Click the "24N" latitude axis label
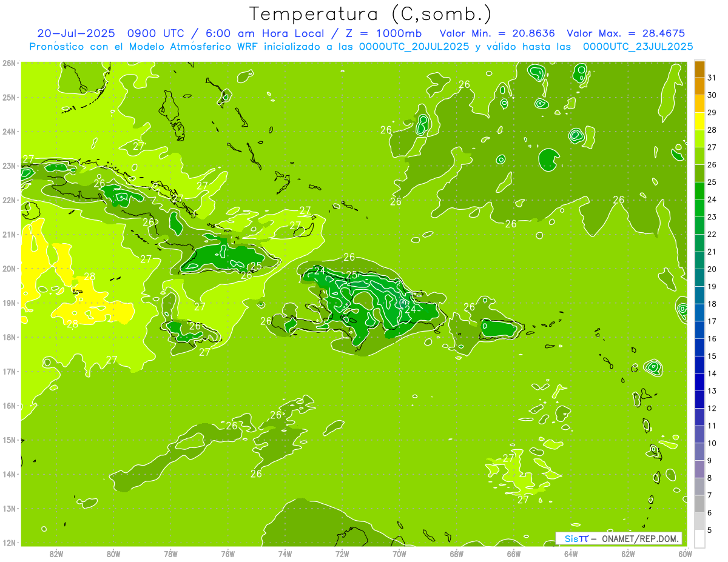The image size is (728, 562). pyautogui.click(x=9, y=132)
